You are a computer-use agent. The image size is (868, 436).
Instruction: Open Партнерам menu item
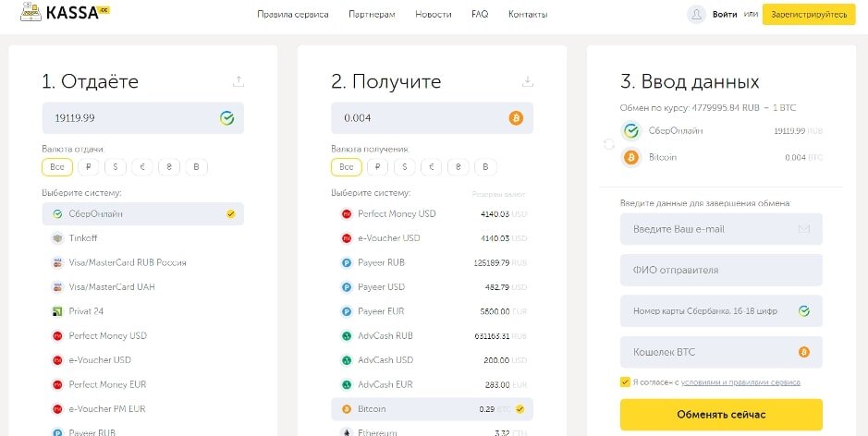point(372,15)
